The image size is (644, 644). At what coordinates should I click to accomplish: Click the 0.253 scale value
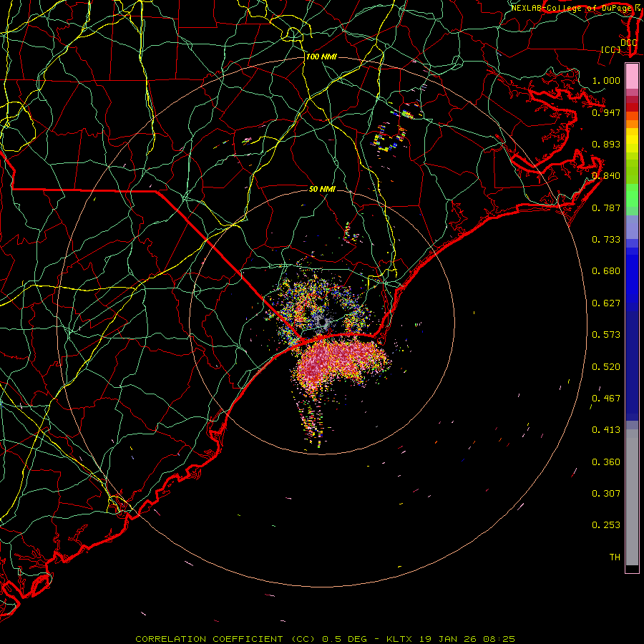pyautogui.click(x=606, y=525)
